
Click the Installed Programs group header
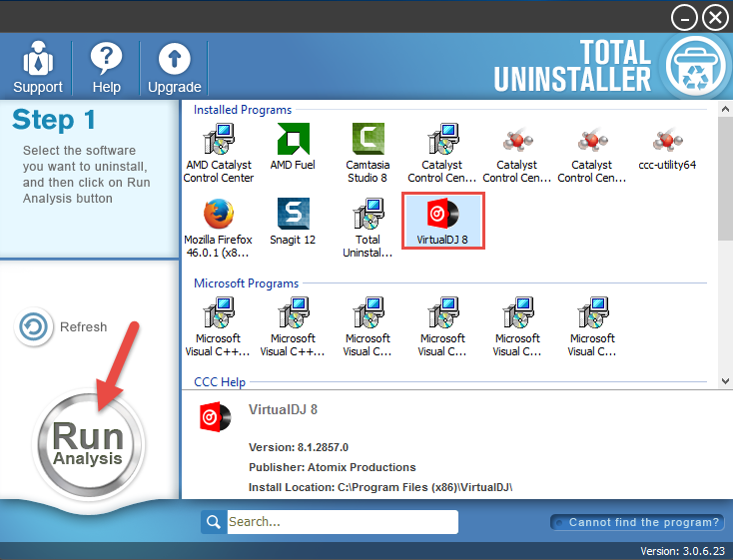pos(243,110)
